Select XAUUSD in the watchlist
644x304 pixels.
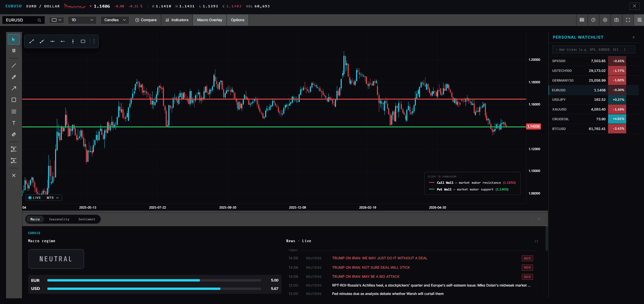click(x=594, y=110)
